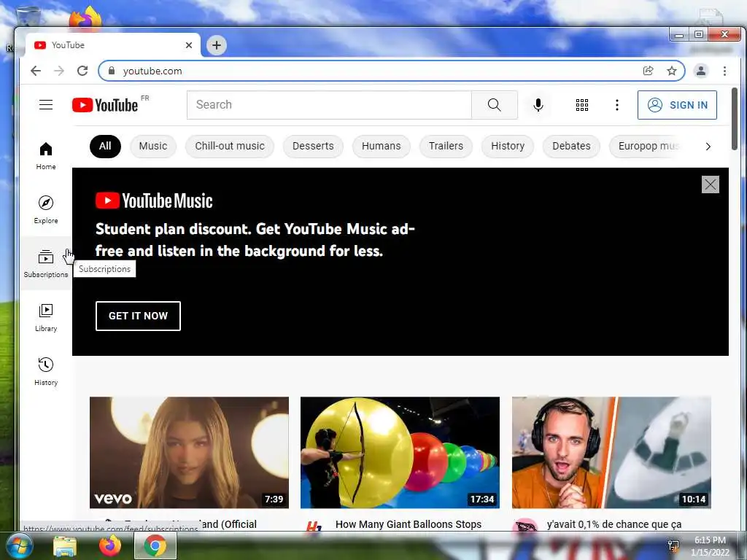Open a new tab with plus button
747x560 pixels.
217,45
